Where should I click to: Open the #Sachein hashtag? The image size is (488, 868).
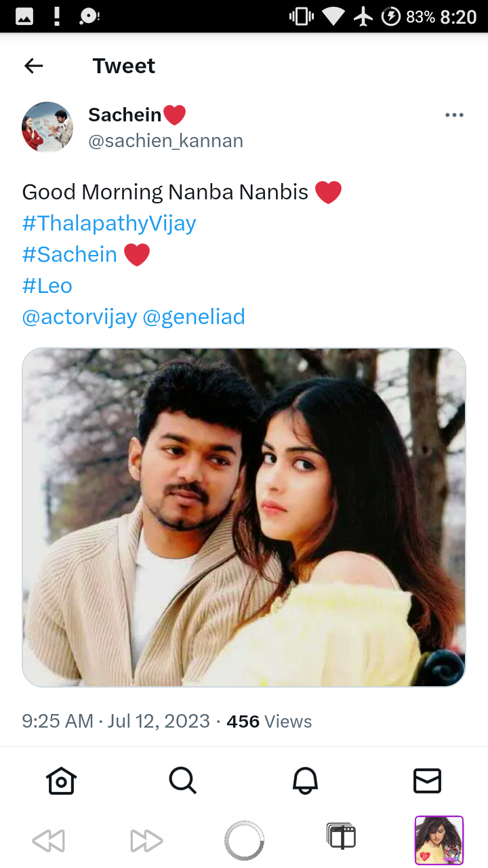click(70, 254)
